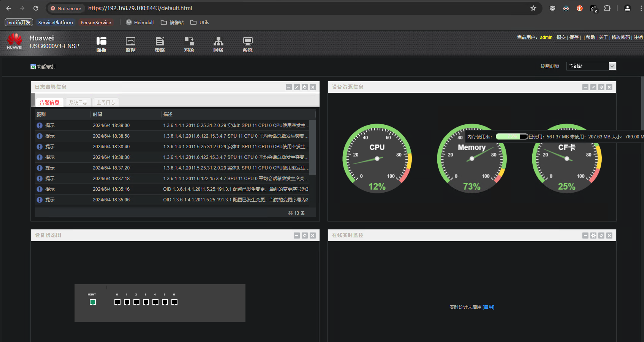Sort by the 级别 column header
Viewport: 644px width, 342px height.
point(63,114)
